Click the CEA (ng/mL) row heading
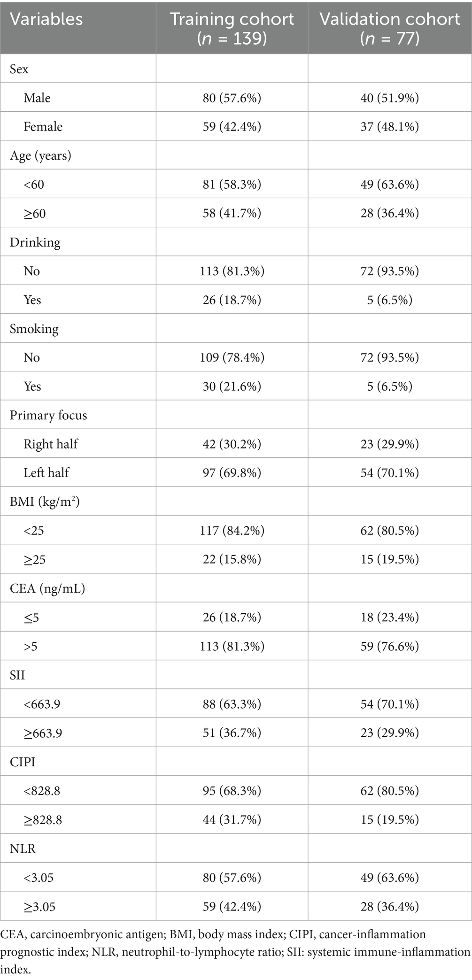 coord(47,588)
